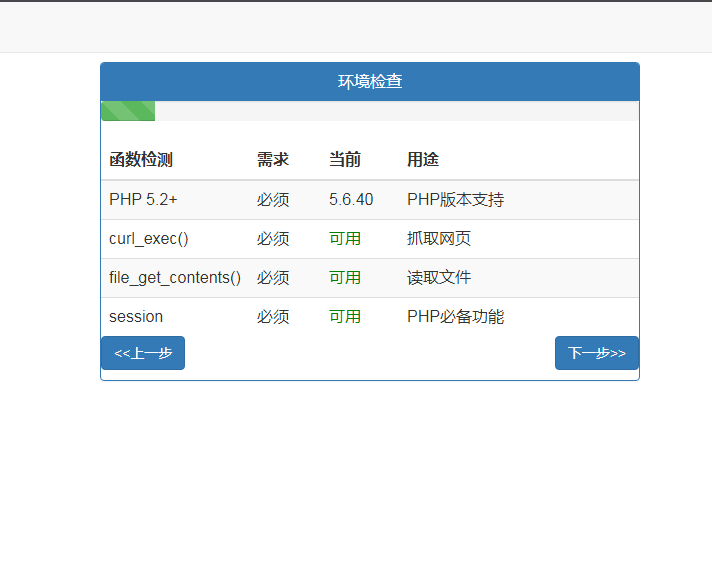The image size is (712, 587).
Task: Select the PHP 5.2+ row label
Action: [x=143, y=200]
